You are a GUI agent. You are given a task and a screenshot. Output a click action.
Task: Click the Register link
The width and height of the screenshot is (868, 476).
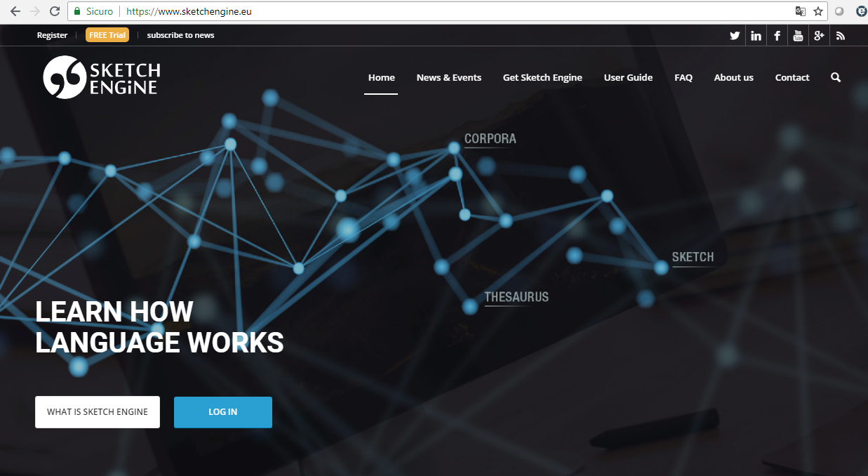(x=53, y=35)
